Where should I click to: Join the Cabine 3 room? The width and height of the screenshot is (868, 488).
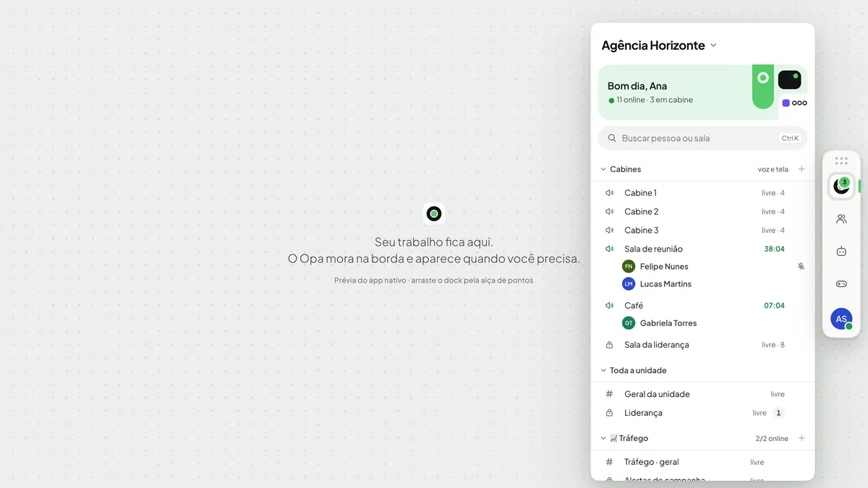[702, 231]
